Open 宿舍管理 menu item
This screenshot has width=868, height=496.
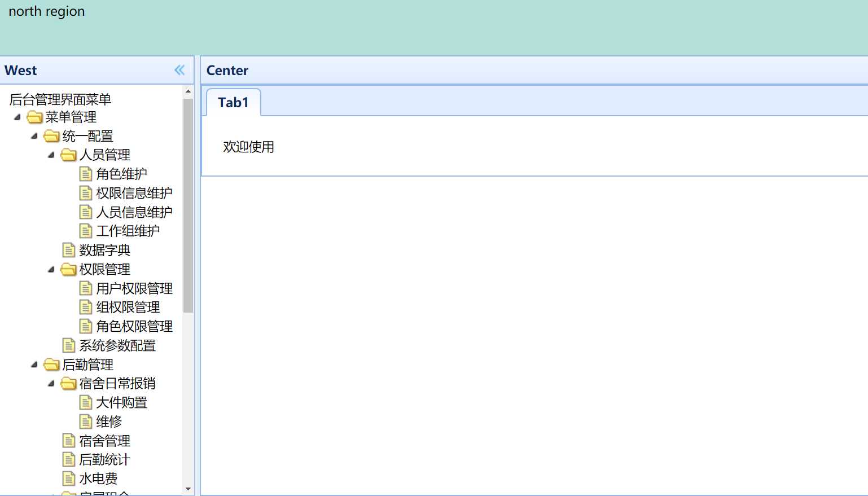pos(104,441)
